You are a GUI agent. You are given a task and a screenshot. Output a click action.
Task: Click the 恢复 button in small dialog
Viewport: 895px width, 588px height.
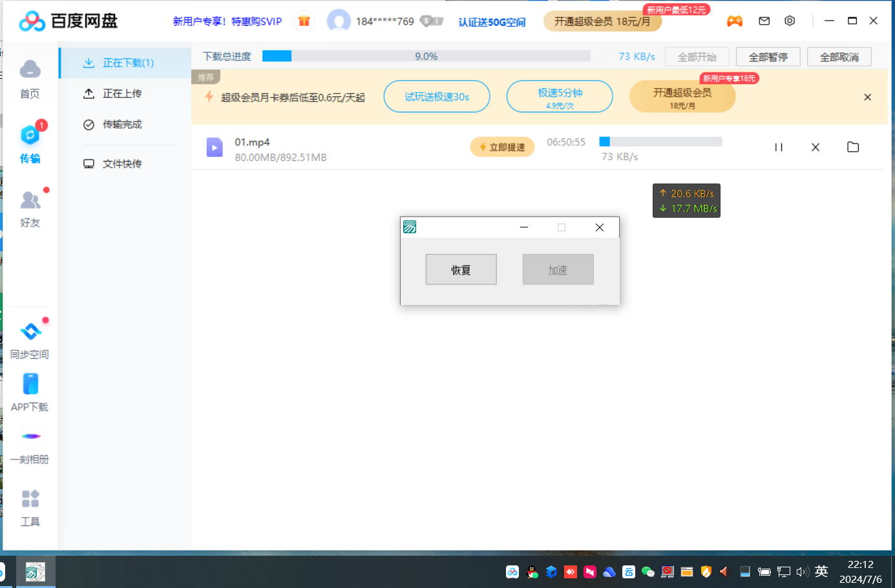click(461, 269)
